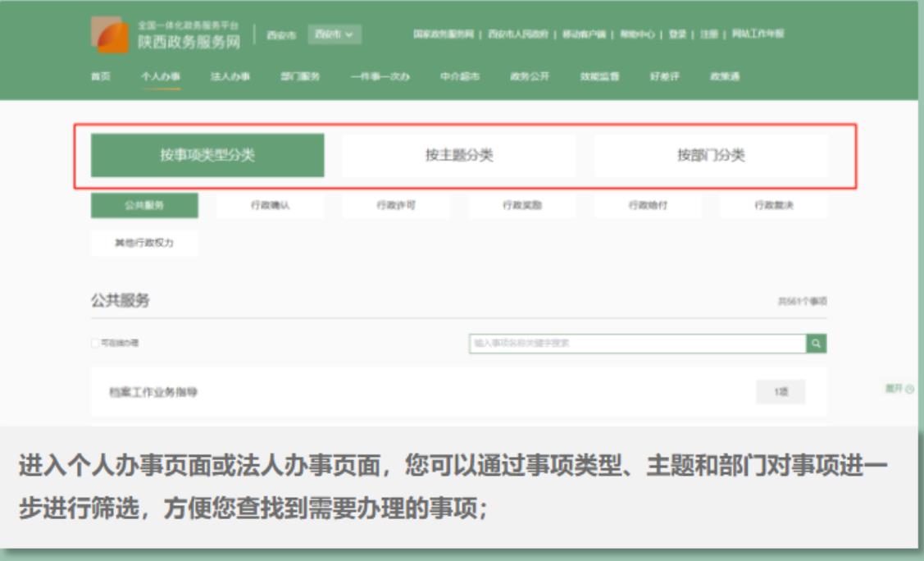The height and width of the screenshot is (561, 924).
Task: Switch to the 按部门分类 tab
Action: click(x=711, y=155)
